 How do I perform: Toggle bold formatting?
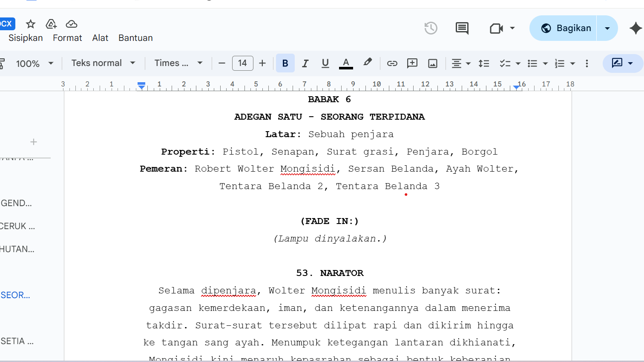coord(285,63)
